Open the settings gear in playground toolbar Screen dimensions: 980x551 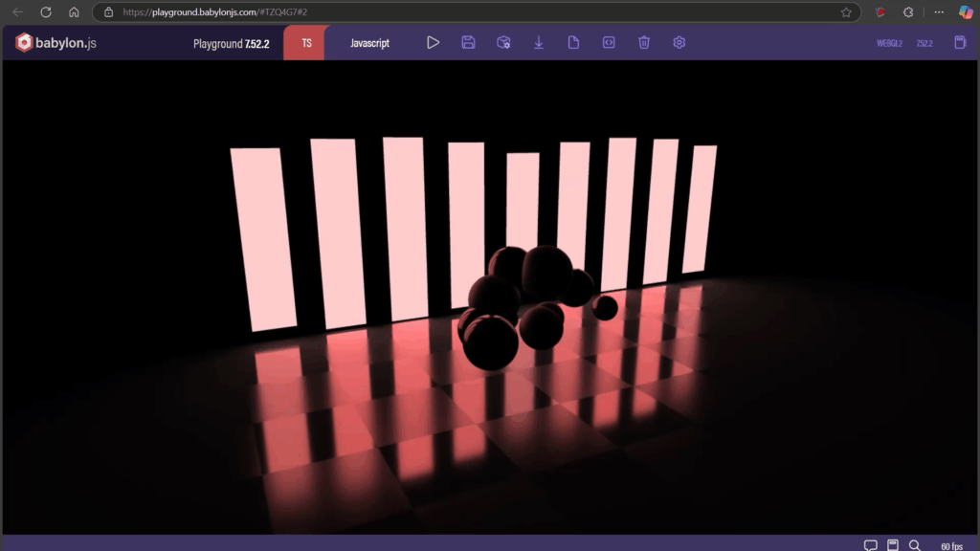[679, 43]
